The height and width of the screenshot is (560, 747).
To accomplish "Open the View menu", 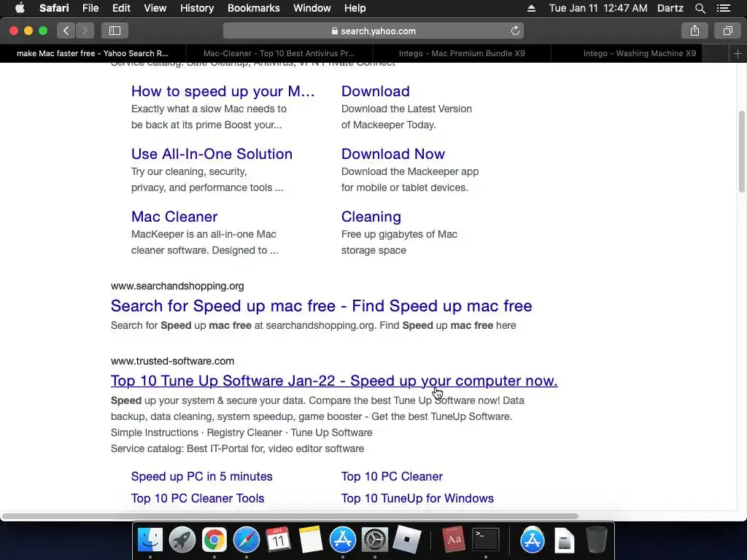I will (155, 8).
